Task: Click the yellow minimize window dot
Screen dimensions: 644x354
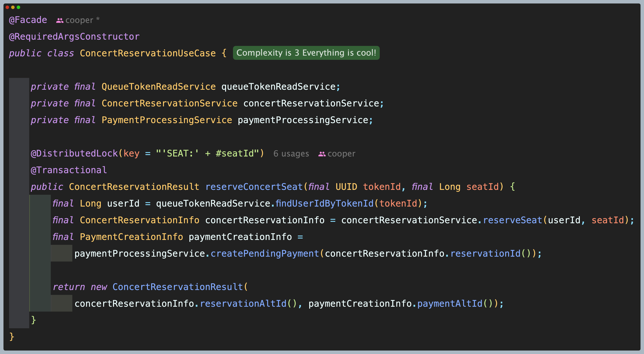Action: 13,7
